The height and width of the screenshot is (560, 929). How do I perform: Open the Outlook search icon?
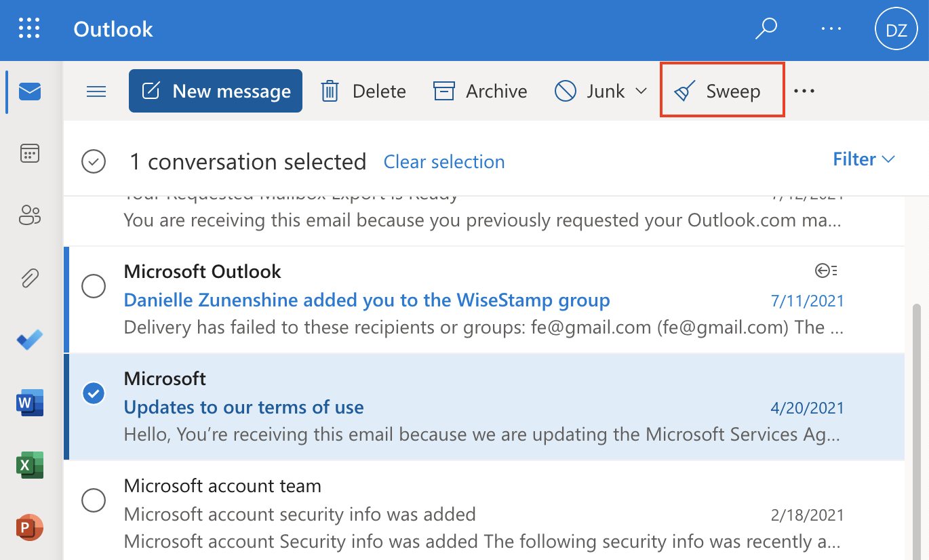(x=766, y=28)
